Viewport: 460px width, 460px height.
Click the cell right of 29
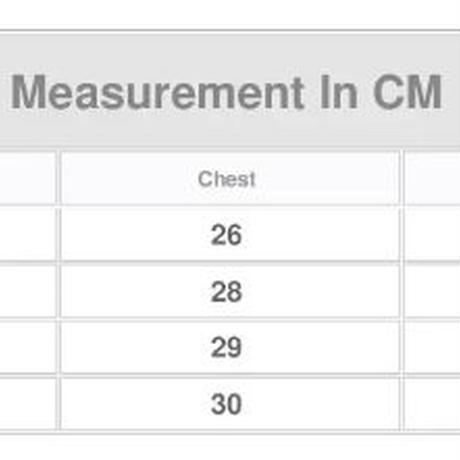click(432, 347)
